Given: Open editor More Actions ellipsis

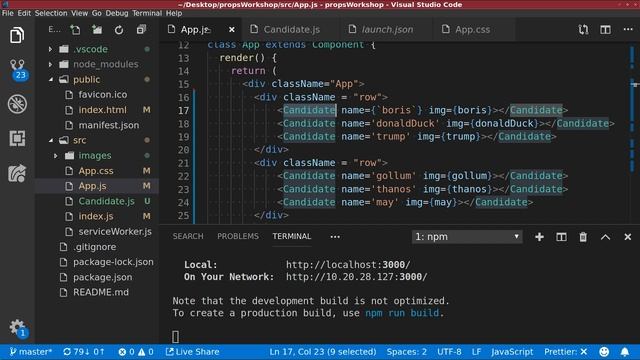Looking at the screenshot, I should (628, 29).
